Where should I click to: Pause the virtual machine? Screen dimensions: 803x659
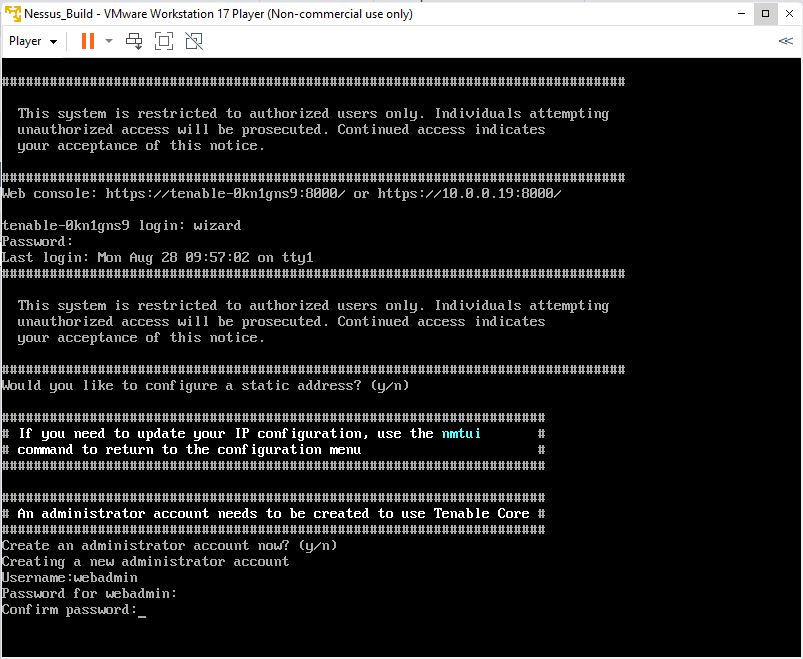(88, 41)
